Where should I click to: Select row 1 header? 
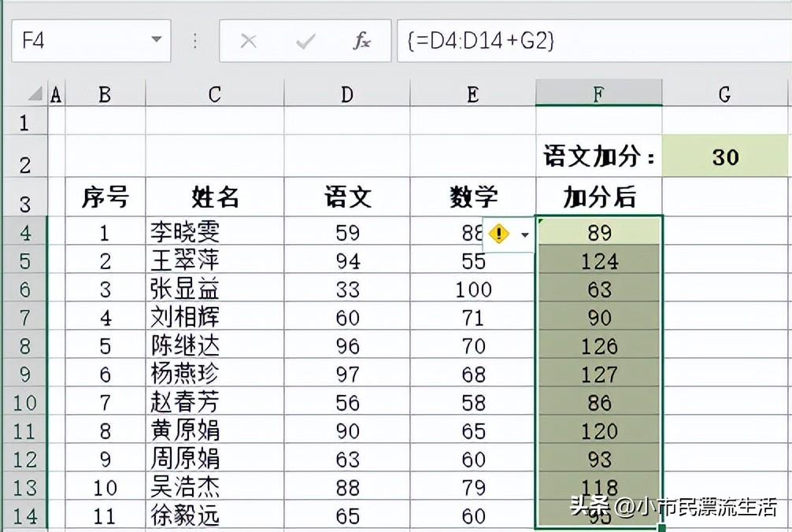[x=24, y=122]
